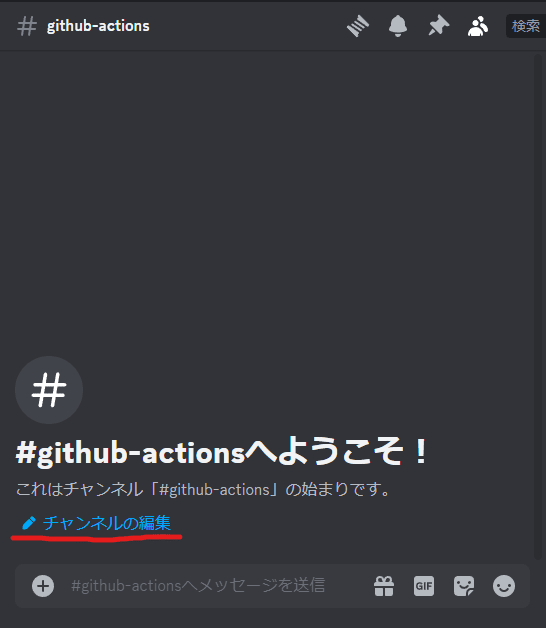Click the large round hash channel icon
546x628 pixels.
49,390
